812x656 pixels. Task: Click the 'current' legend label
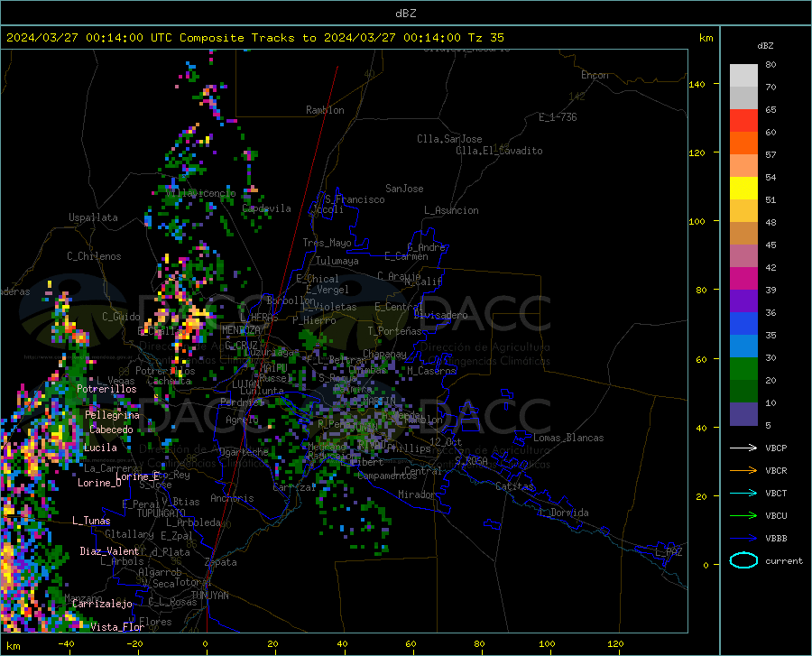pos(784,561)
